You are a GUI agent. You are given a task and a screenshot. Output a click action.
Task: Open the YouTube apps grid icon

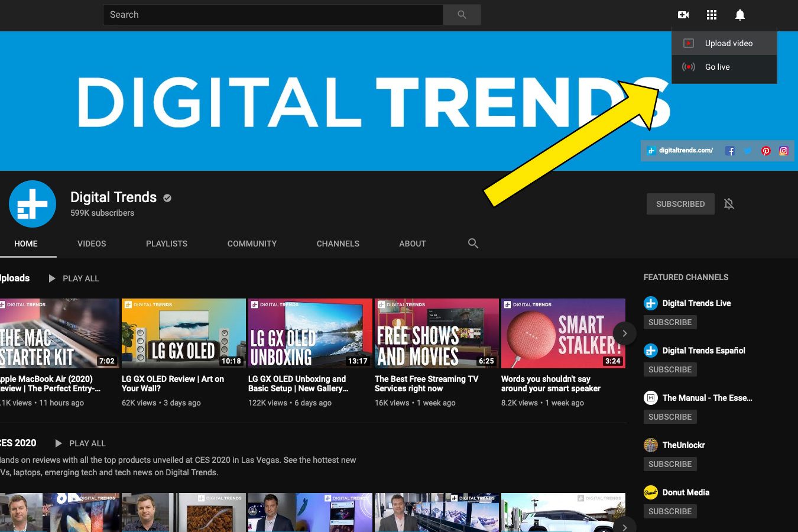(712, 15)
